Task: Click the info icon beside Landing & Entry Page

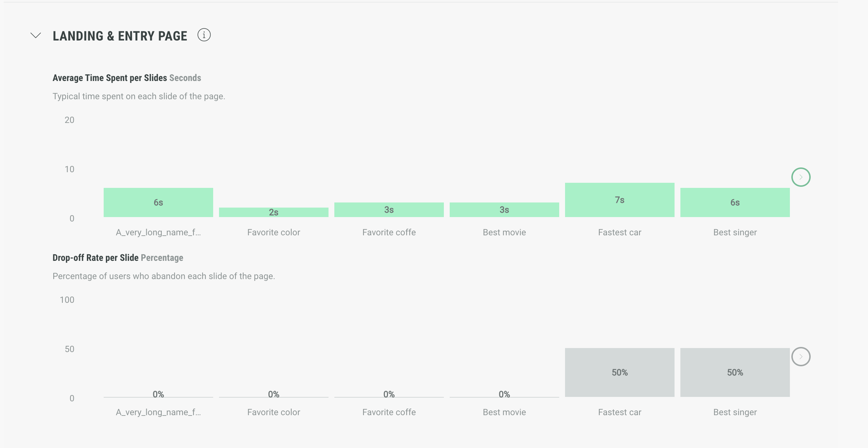Action: pyautogui.click(x=204, y=35)
